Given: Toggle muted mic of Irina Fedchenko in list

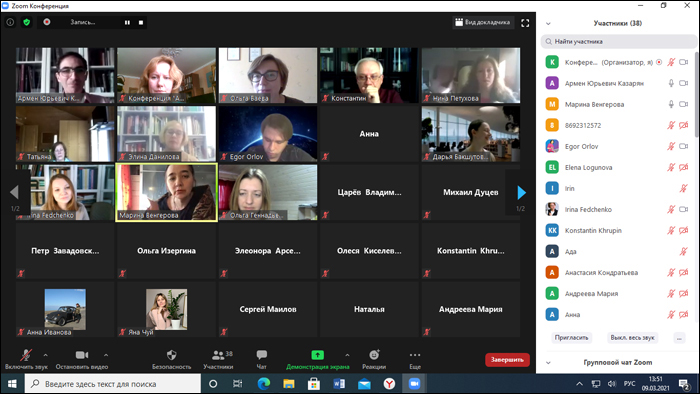Looking at the screenshot, I should pyautogui.click(x=671, y=209).
